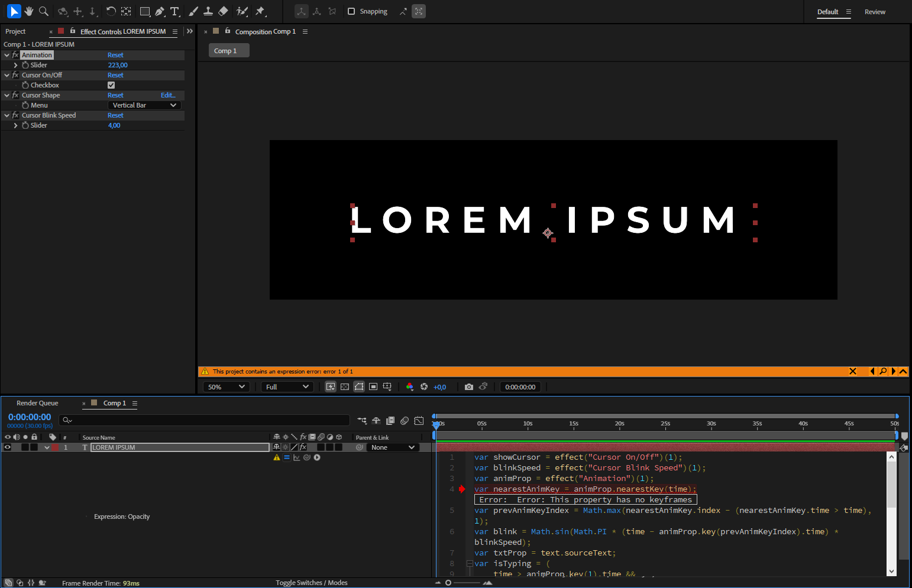
Task: Toggle visibility of the LOREM IPSUM layer
Action: 7,447
